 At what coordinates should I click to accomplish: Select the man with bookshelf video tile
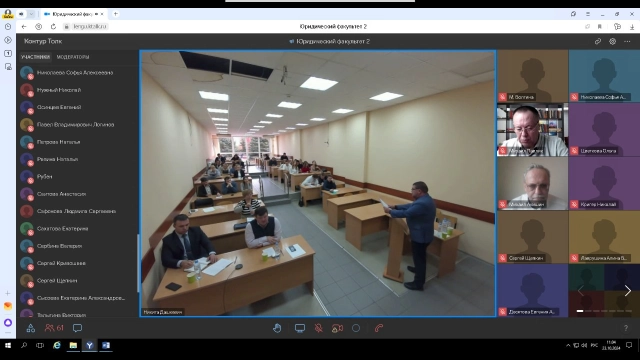[532, 130]
